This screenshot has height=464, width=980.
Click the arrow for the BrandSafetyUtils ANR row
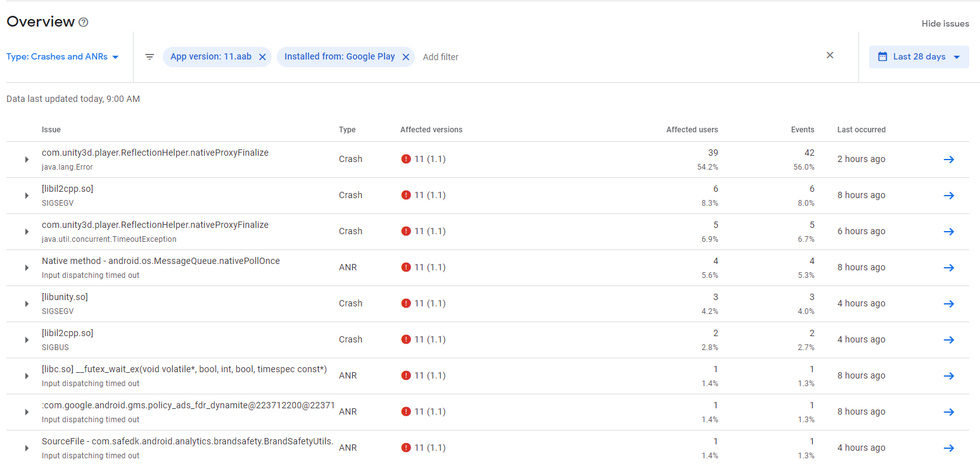click(948, 448)
